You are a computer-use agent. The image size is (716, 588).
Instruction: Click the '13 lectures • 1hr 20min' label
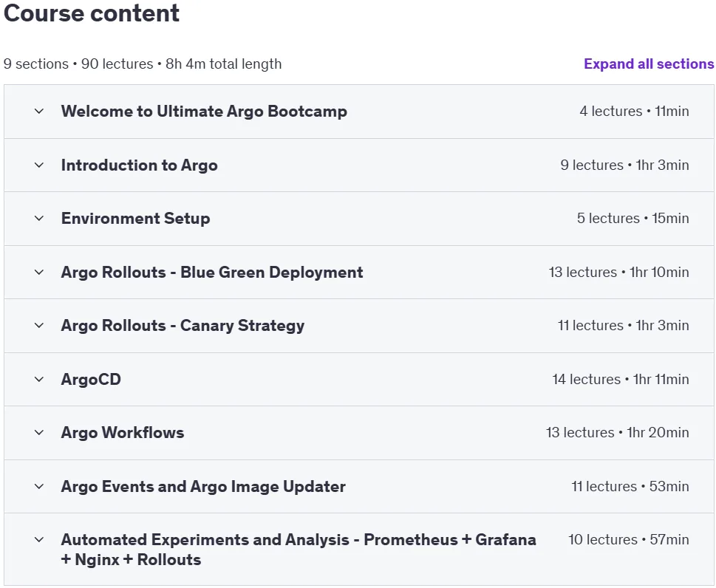tap(618, 432)
